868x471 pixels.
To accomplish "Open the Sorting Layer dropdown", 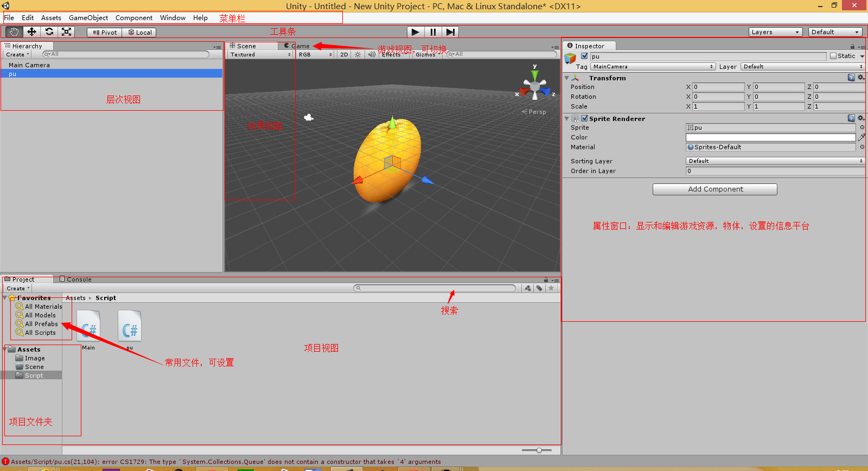I will tap(775, 161).
